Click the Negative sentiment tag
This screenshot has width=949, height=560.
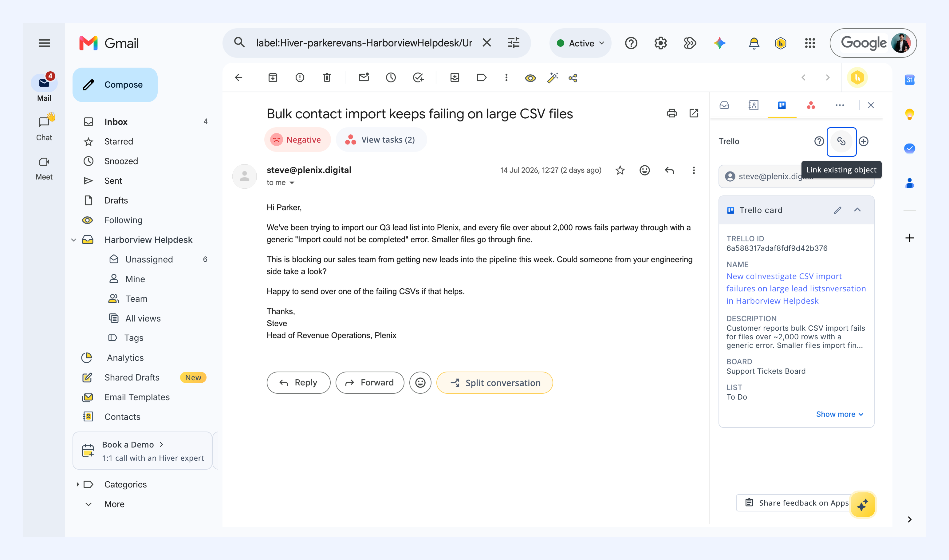297,140
